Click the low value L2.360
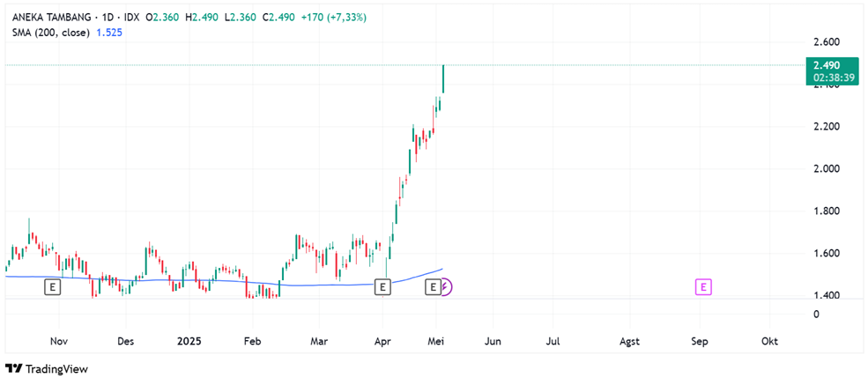Image resolution: width=868 pixels, height=378 pixels. click(241, 18)
